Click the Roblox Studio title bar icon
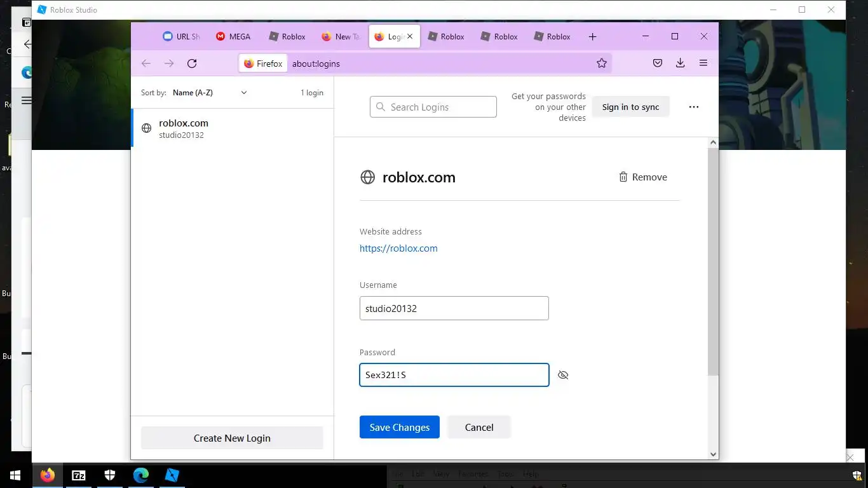Viewport: 868px width, 488px height. 42,10
